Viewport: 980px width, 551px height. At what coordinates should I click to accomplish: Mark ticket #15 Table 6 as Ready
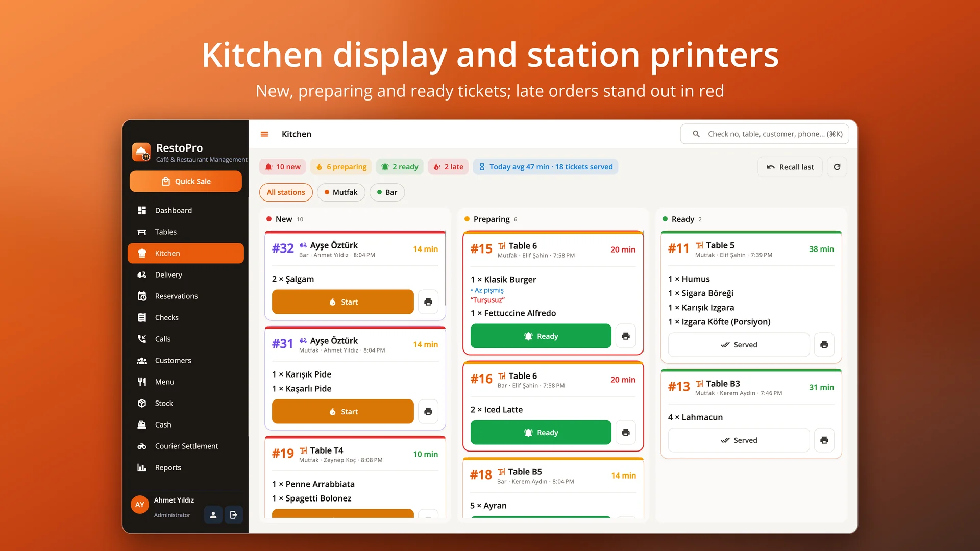pos(541,336)
